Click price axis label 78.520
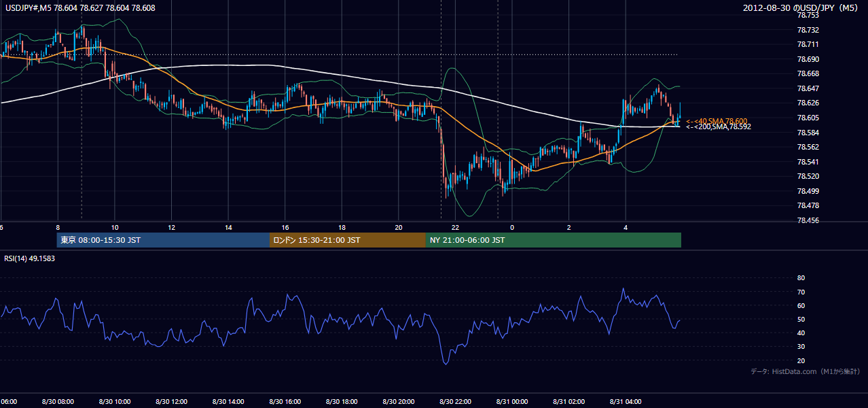The image size is (868, 408). pos(808,176)
